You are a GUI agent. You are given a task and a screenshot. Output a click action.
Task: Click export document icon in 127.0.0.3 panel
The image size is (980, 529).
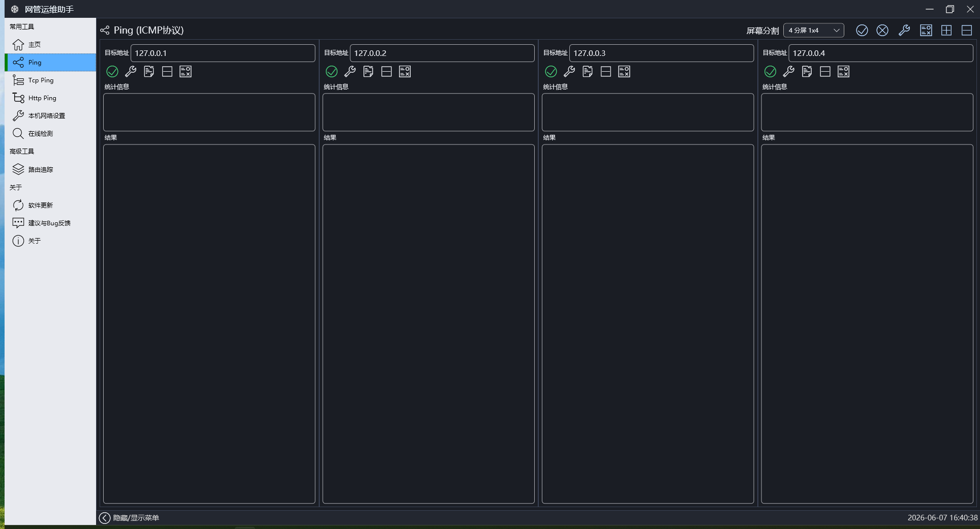coord(588,72)
